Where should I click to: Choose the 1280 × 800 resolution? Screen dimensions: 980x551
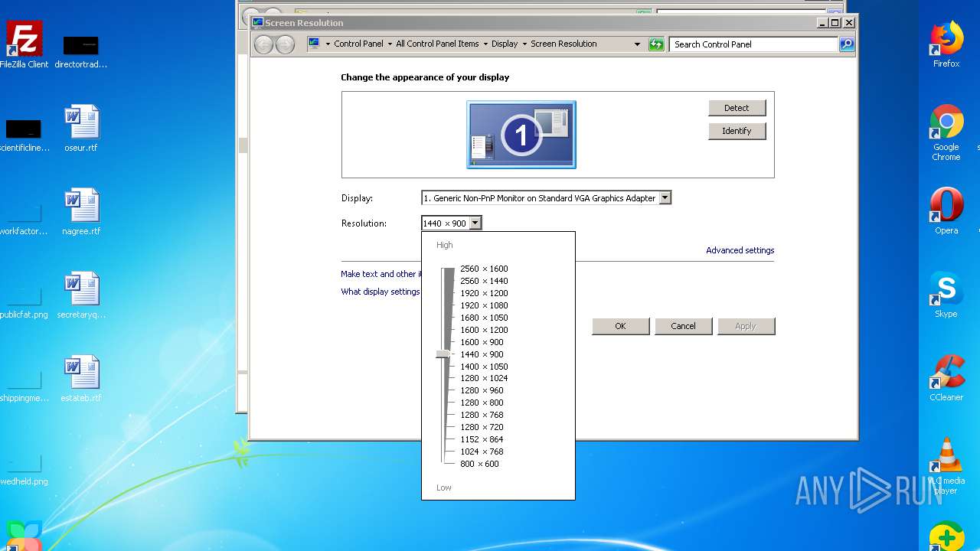482,403
